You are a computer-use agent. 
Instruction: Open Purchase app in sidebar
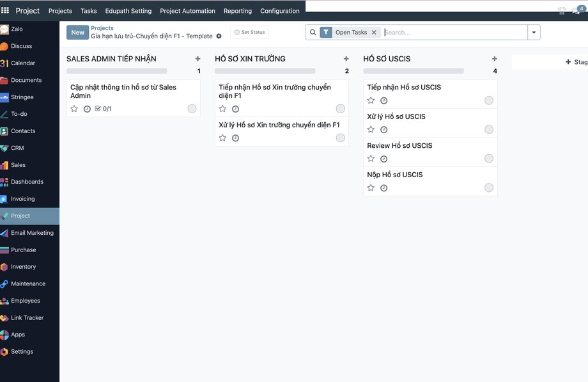(29, 250)
